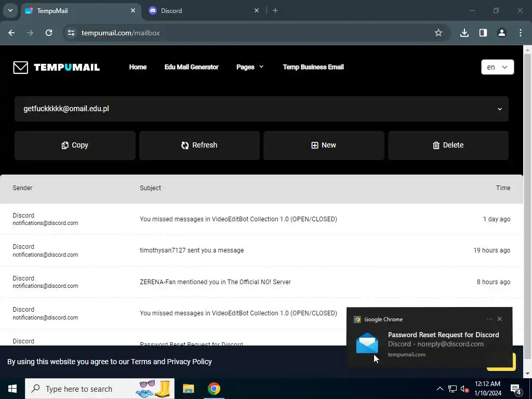Image resolution: width=532 pixels, height=399 pixels.
Task: Click the TempuMail envelope logo
Action: point(20,67)
